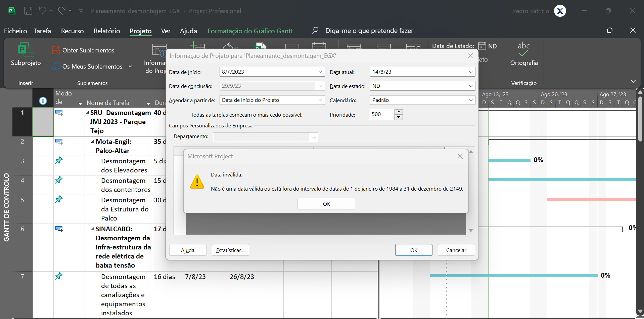This screenshot has width=644, height=319.
Task: Click the Data de Estado calendar icon
Action: tap(482, 46)
